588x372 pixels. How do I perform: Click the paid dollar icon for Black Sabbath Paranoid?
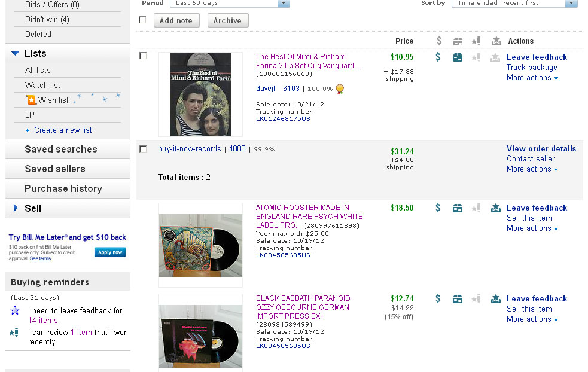[438, 299]
